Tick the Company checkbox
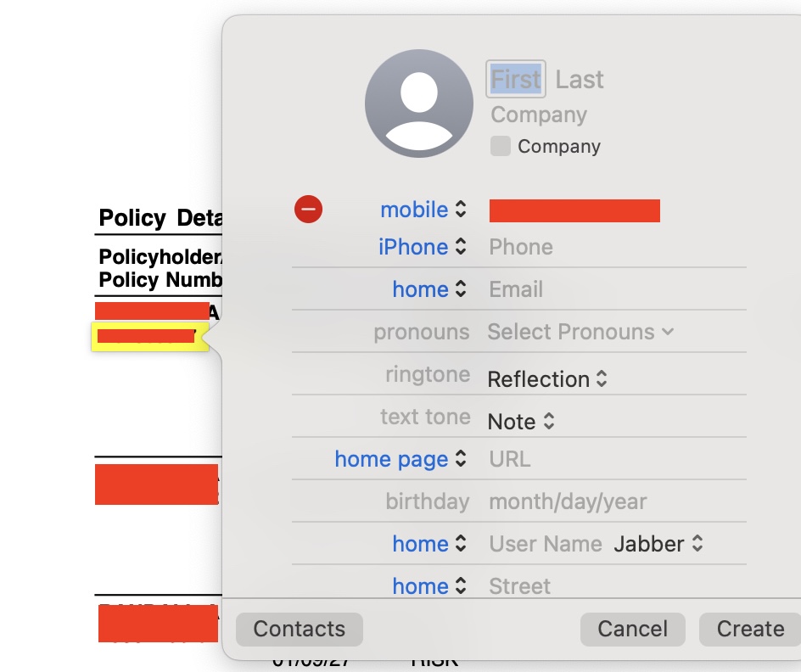The width and height of the screenshot is (801, 672). point(501,146)
